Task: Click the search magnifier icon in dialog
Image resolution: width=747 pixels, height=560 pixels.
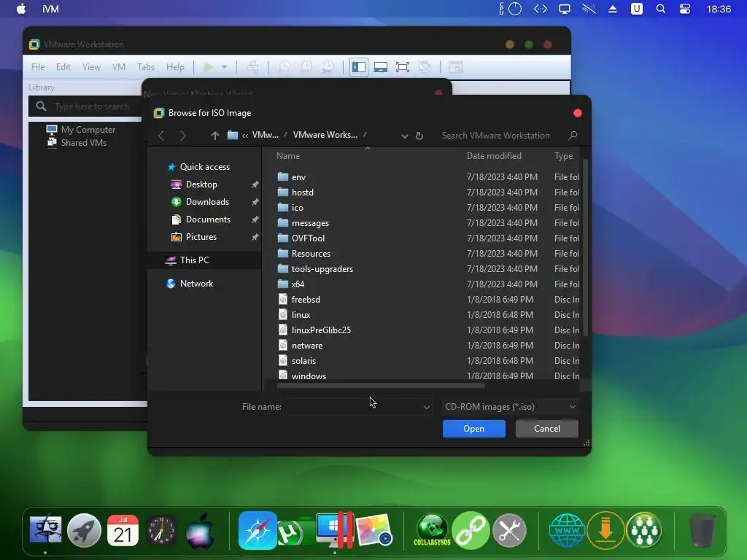Action: [x=573, y=135]
